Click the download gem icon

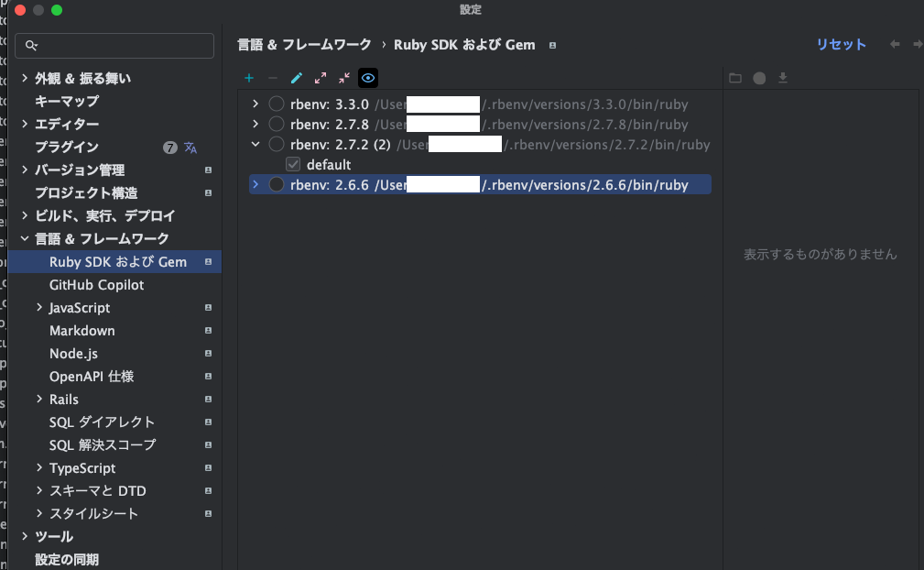point(783,78)
